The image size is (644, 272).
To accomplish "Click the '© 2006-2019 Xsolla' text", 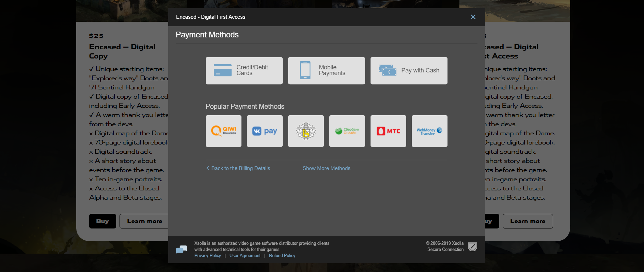I will click(x=444, y=243).
